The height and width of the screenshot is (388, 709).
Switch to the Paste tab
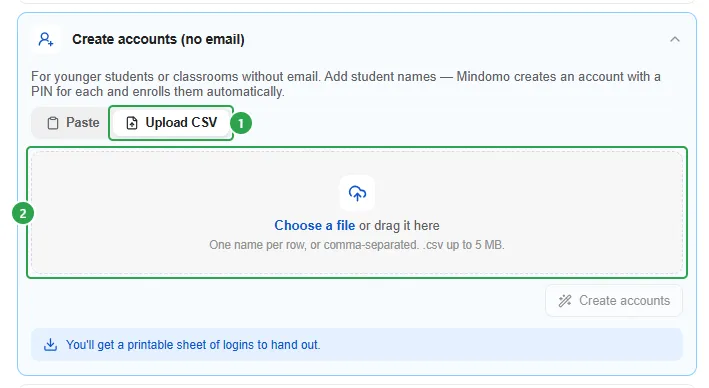click(x=73, y=123)
